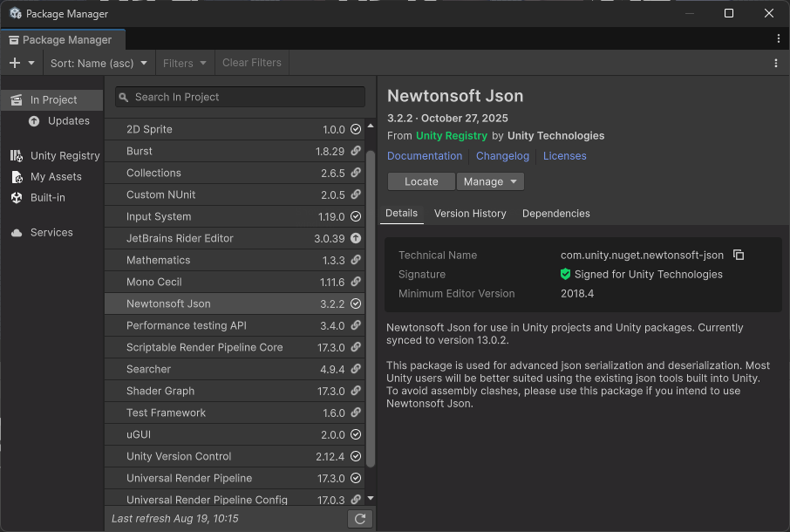Click the Locate button
The height and width of the screenshot is (532, 790).
(x=421, y=181)
